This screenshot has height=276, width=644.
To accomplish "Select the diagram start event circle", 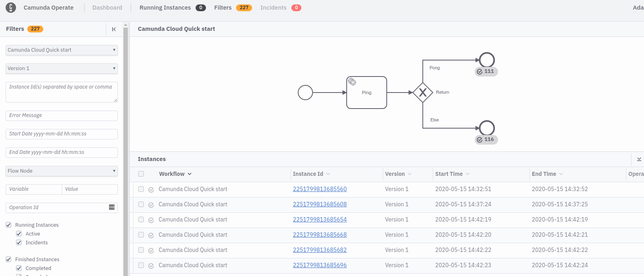I will pyautogui.click(x=305, y=93).
